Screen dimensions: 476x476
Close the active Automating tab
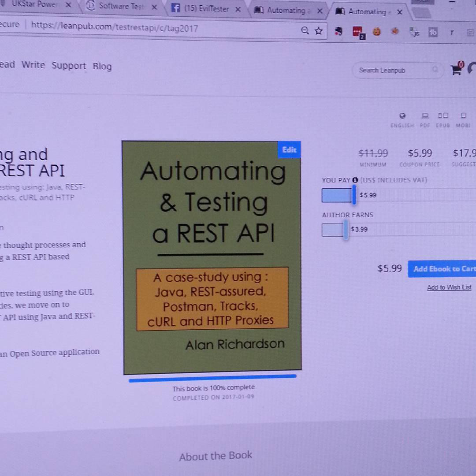(x=399, y=12)
